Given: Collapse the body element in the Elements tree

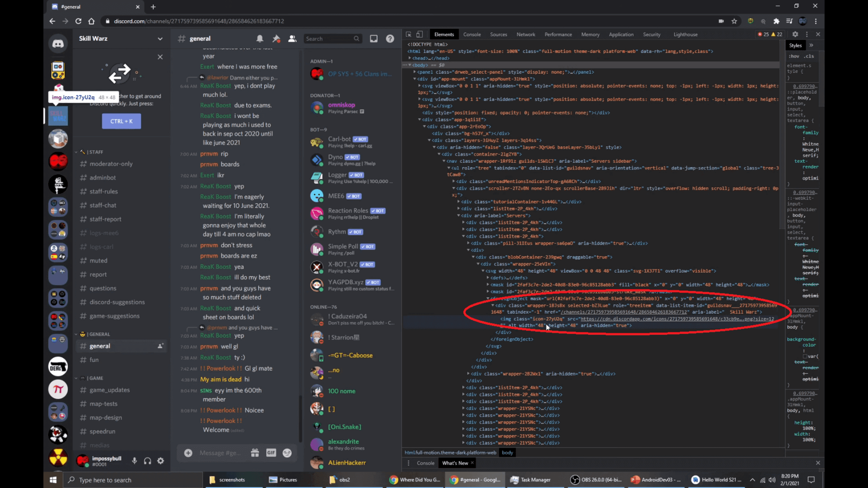Looking at the screenshot, I should [409, 65].
